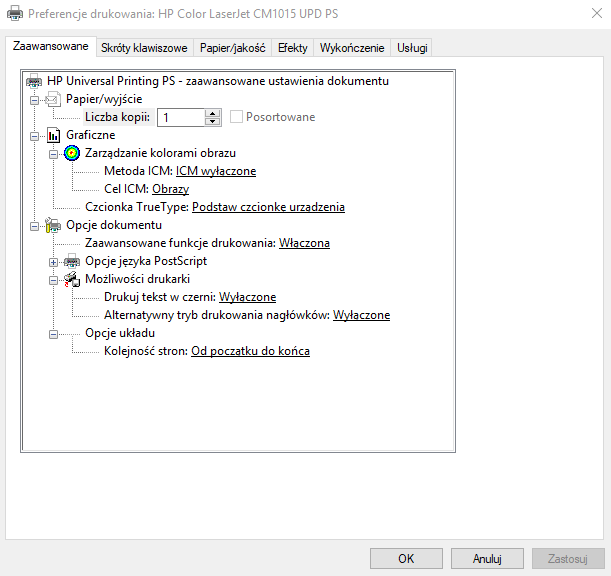Select Zaawansowane funkcje drukowania label

(180, 243)
